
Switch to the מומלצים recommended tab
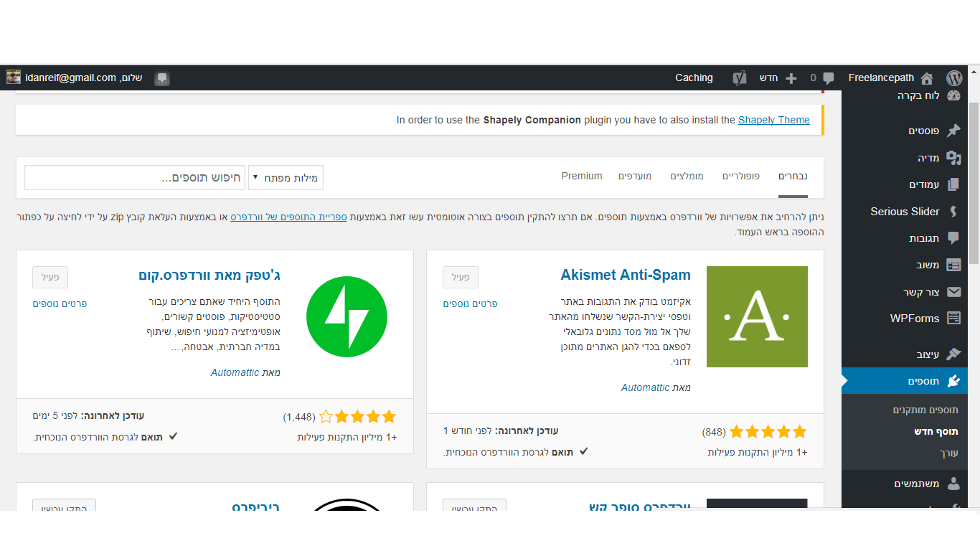coord(687,176)
